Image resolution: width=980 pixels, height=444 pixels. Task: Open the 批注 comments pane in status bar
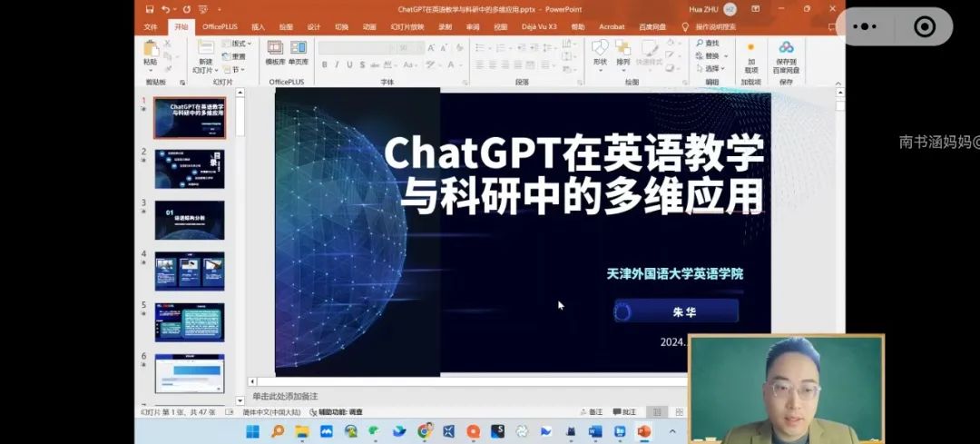click(624, 412)
